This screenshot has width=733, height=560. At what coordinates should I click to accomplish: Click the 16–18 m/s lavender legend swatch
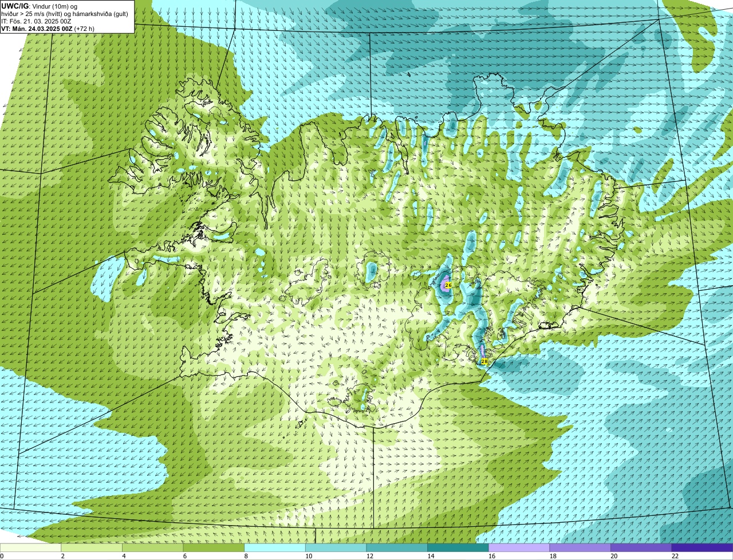[519, 547]
